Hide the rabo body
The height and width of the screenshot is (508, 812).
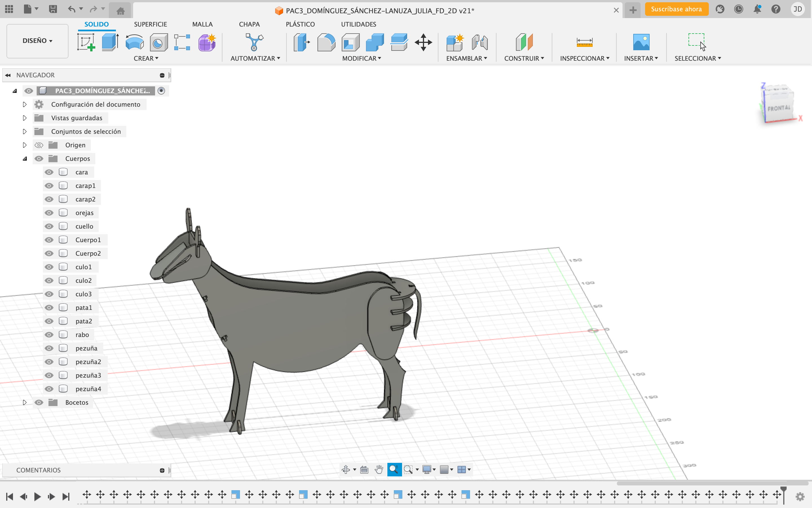pyautogui.click(x=49, y=335)
